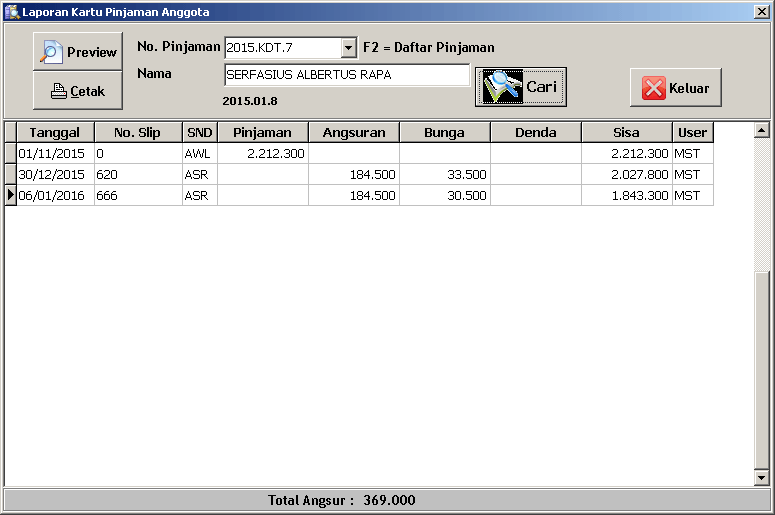
Task: Select date cell 06/01/2016
Action: pyautogui.click(x=55, y=196)
